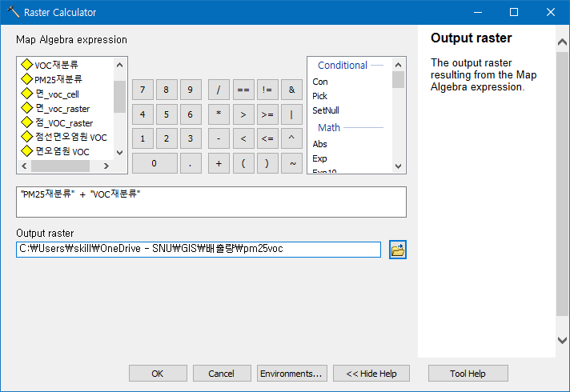Maximize the Raster Calculator window
This screenshot has height=392, width=570.
pyautogui.click(x=514, y=12)
